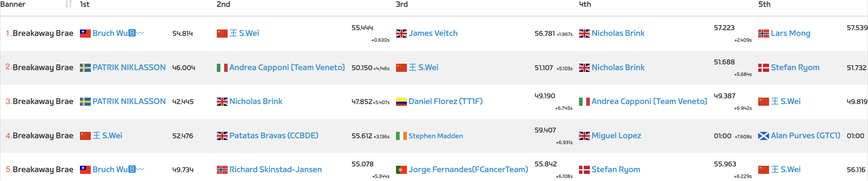Click the Ireland flag beside Stephen Madden
Screen dimensions: 868x181
coord(401,136)
